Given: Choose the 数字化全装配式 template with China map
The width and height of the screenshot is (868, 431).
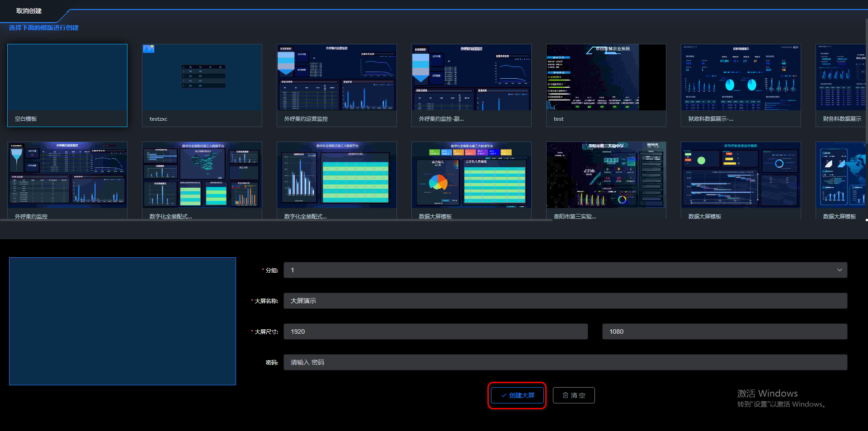Looking at the screenshot, I should coord(202,181).
